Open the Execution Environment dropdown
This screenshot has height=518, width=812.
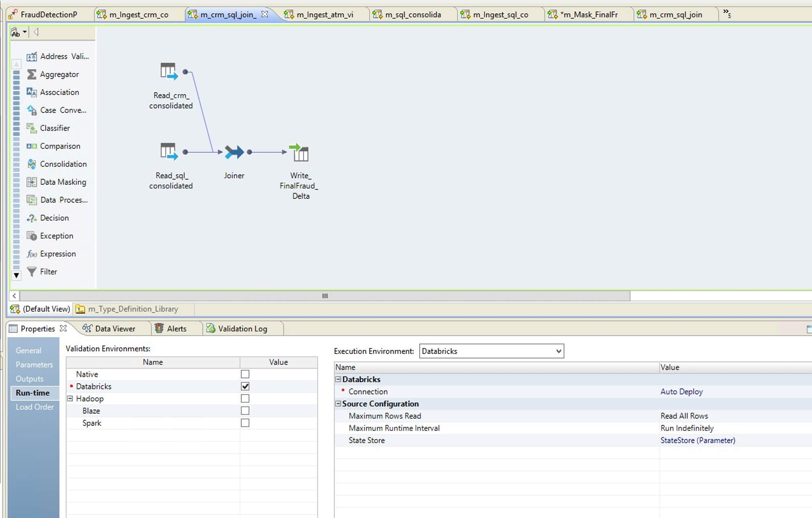tap(559, 351)
